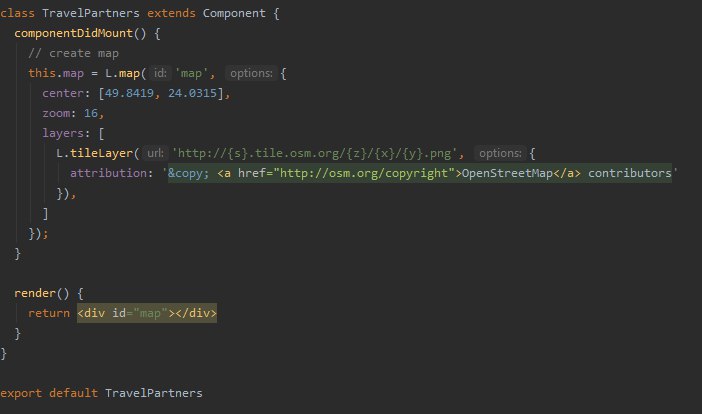
Task: Click the JSX id attribute value "map"
Action: pyautogui.click(x=150, y=313)
